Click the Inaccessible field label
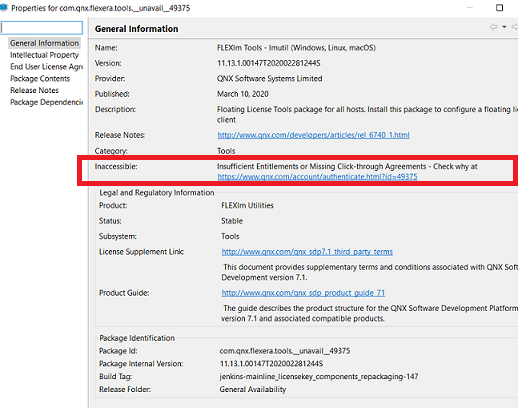This screenshot has width=518, height=408. tap(116, 166)
